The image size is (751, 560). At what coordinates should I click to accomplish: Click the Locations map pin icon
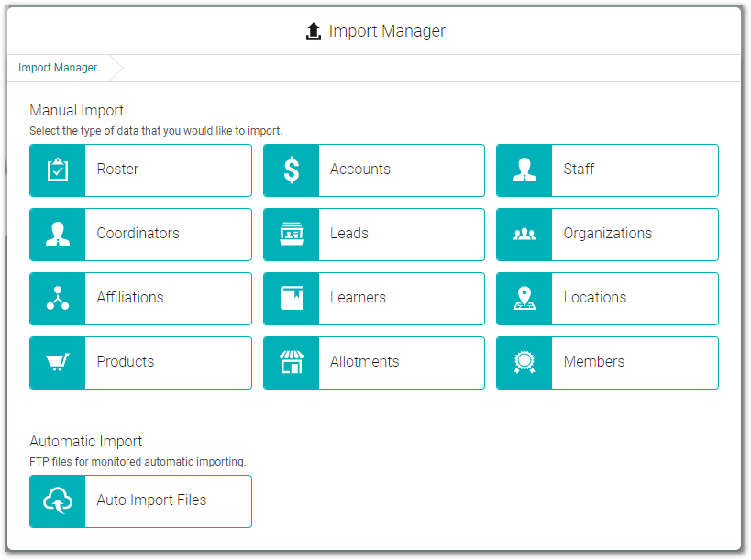[x=525, y=298]
